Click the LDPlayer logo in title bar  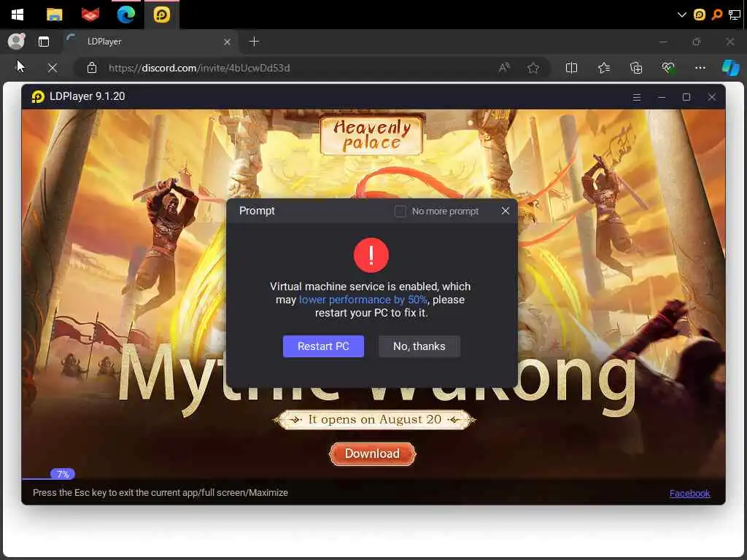[x=38, y=97]
